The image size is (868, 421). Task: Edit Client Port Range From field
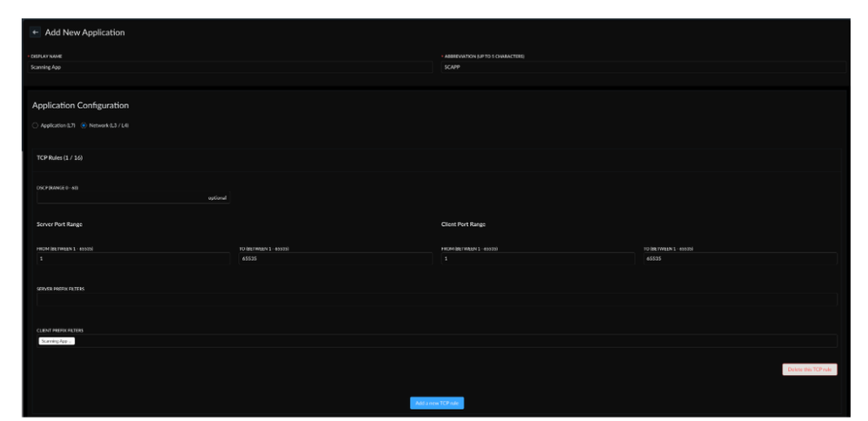coord(538,258)
